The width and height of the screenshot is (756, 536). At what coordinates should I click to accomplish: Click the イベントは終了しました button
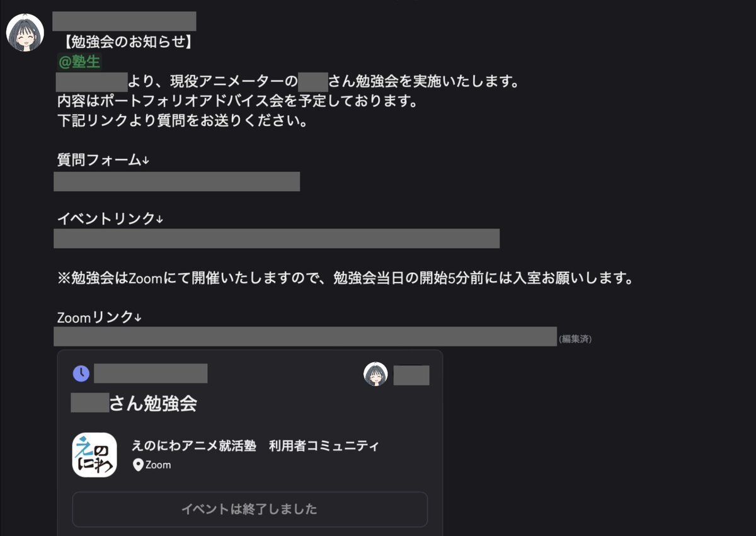[249, 509]
